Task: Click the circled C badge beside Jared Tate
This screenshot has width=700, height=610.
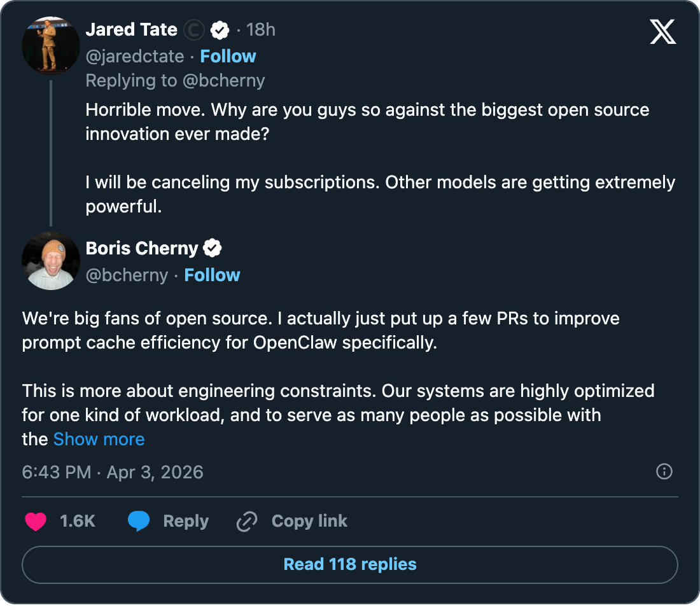Action: pos(193,30)
